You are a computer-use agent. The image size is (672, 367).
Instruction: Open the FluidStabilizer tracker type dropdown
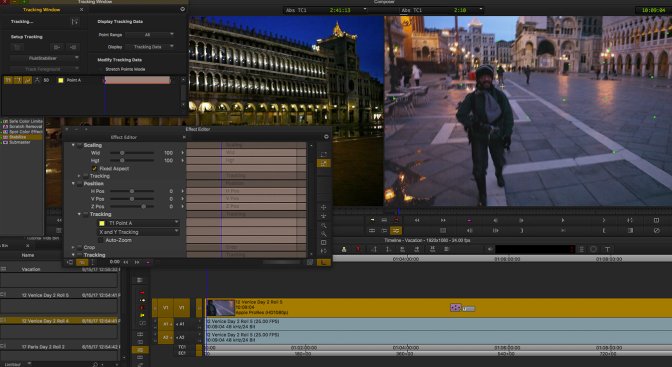(x=45, y=58)
